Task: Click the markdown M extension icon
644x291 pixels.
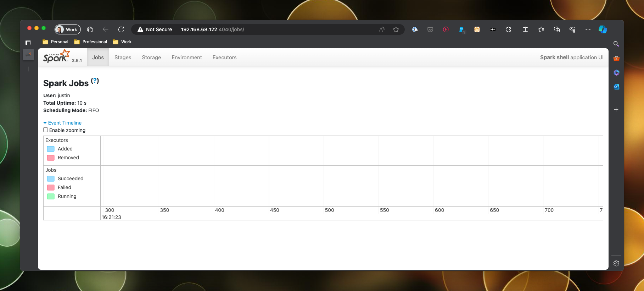Action: pos(493,29)
